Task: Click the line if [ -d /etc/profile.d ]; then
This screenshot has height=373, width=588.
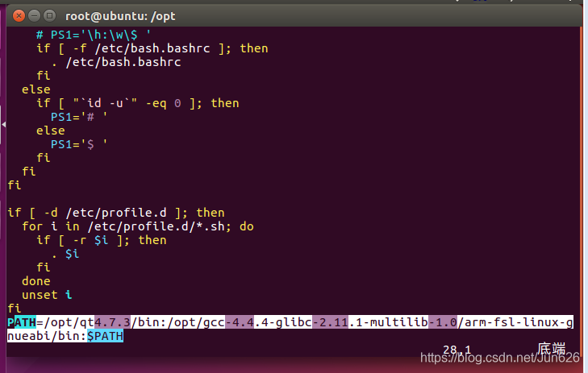Action: point(116,213)
